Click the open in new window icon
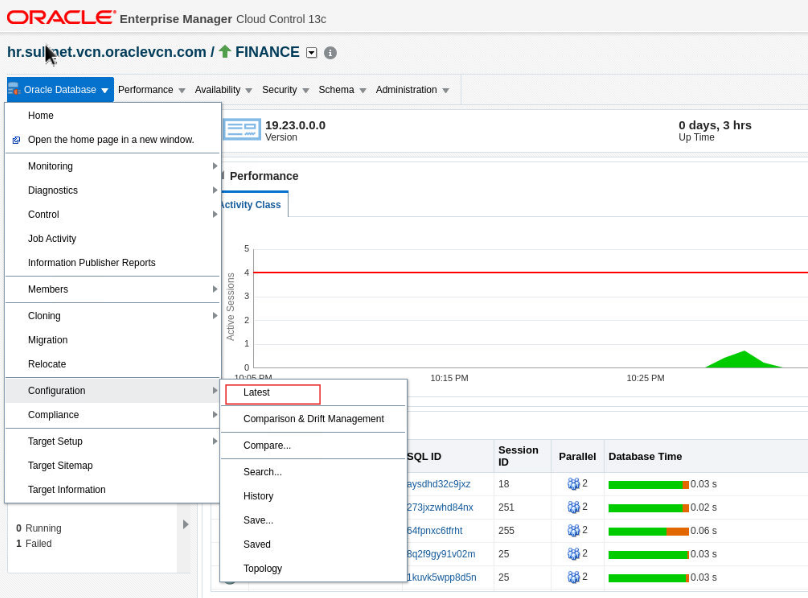This screenshot has width=808, height=598. pos(16,140)
